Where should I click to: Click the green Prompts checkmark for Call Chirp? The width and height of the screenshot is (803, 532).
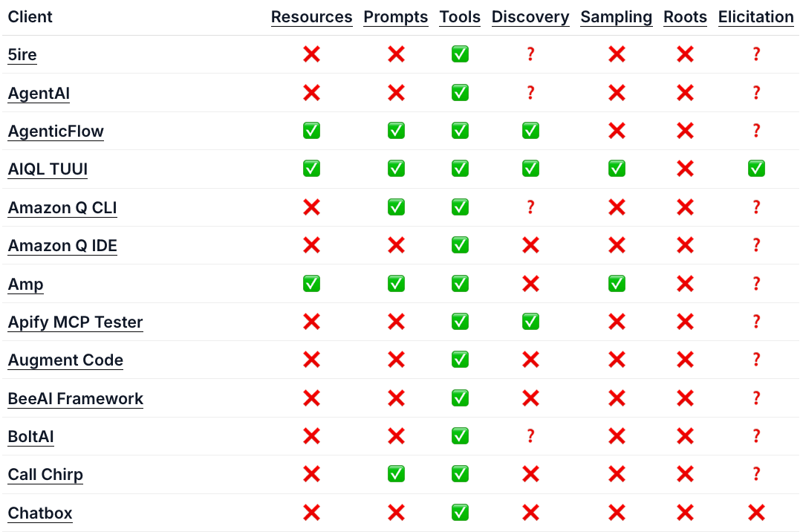pyautogui.click(x=396, y=473)
